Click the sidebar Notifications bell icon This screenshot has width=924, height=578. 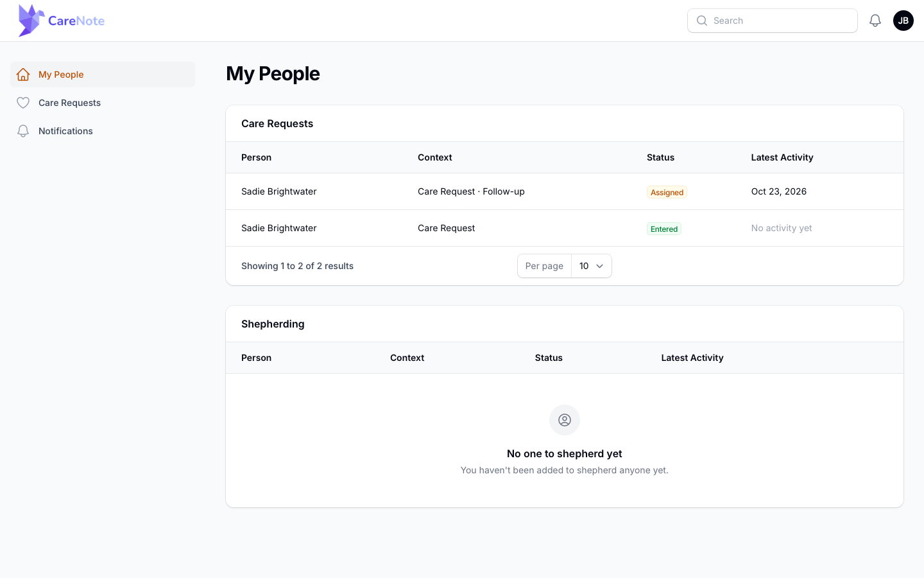pos(23,131)
